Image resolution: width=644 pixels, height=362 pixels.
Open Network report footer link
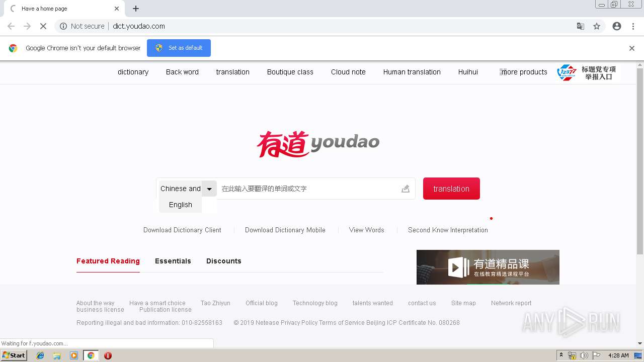click(511, 303)
